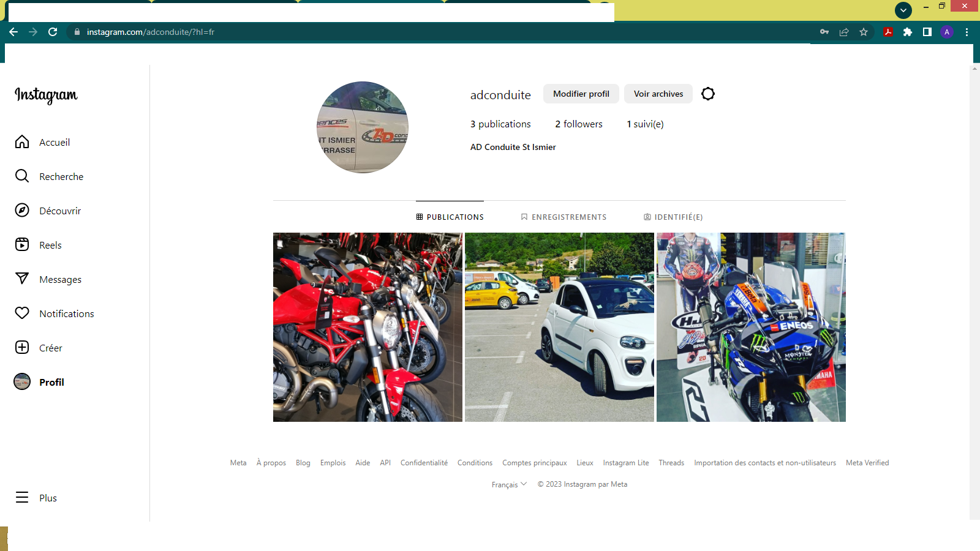Click Profil avatar icon in sidebar
The height and width of the screenshot is (551, 980).
pos(22,382)
